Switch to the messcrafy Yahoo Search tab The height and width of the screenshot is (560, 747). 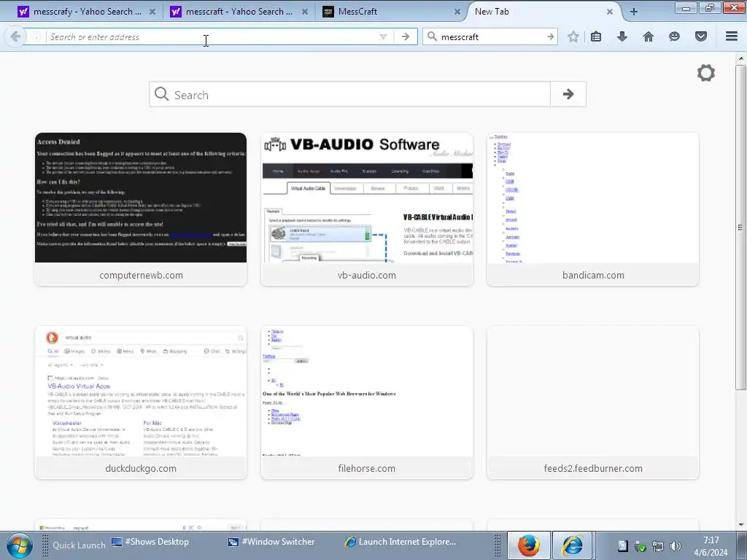coord(86,12)
